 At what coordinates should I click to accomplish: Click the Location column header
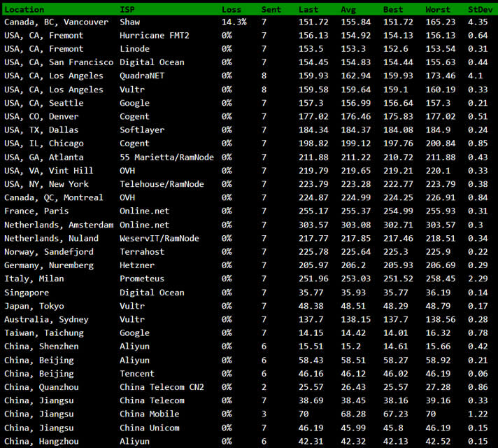pos(24,10)
